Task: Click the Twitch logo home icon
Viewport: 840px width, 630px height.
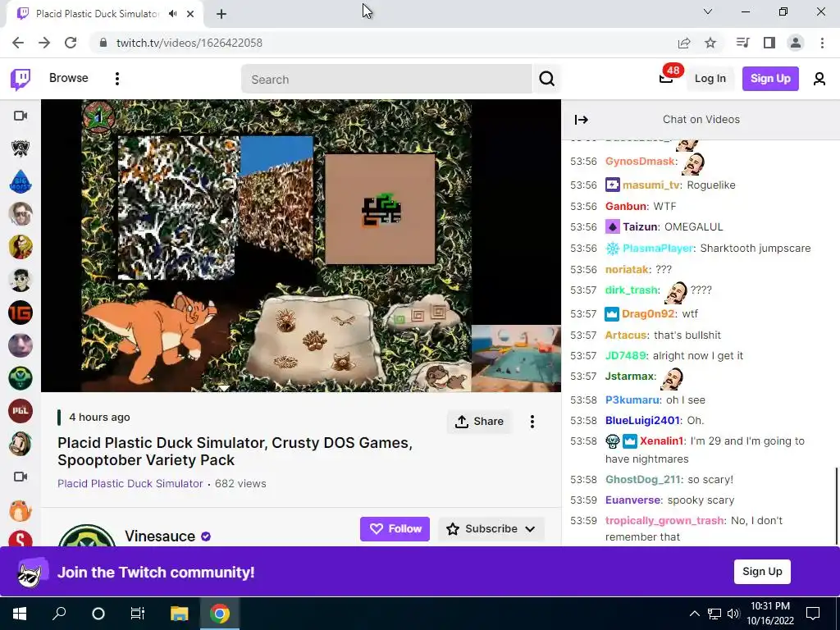Action: 21,80
